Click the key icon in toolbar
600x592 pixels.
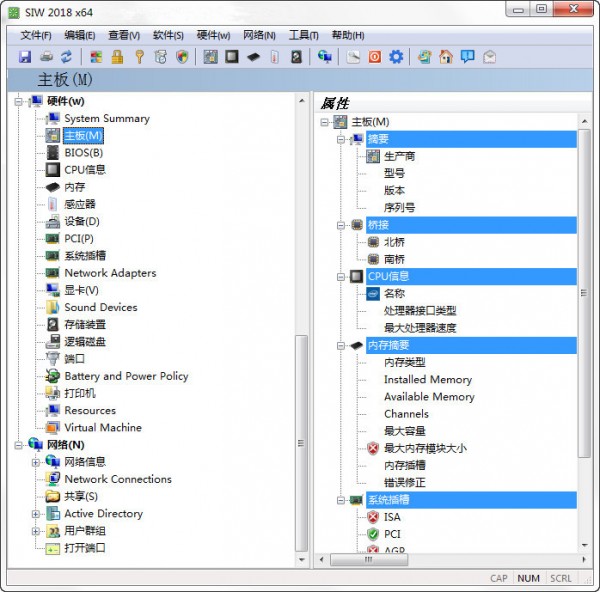pos(139,57)
